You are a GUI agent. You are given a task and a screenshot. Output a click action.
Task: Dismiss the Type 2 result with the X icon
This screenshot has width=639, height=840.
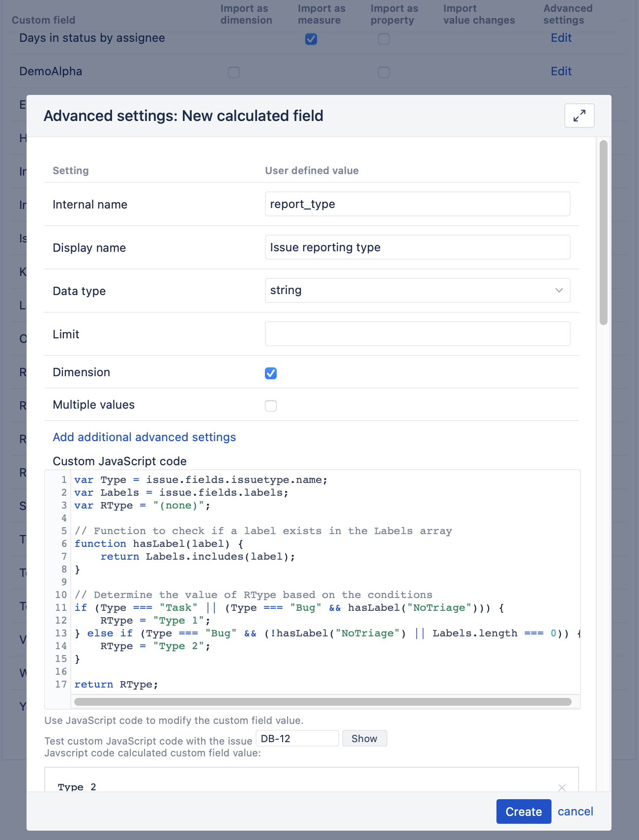[x=562, y=787]
